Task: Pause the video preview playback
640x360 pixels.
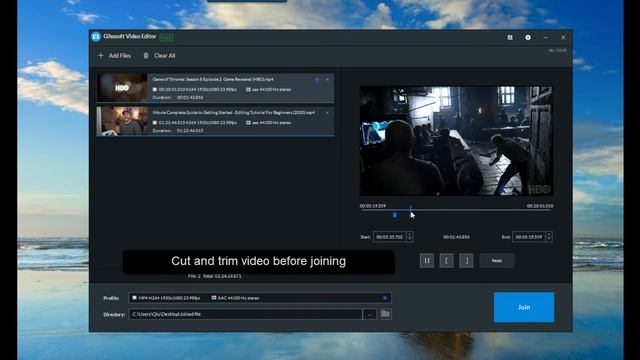Action: coord(427,260)
